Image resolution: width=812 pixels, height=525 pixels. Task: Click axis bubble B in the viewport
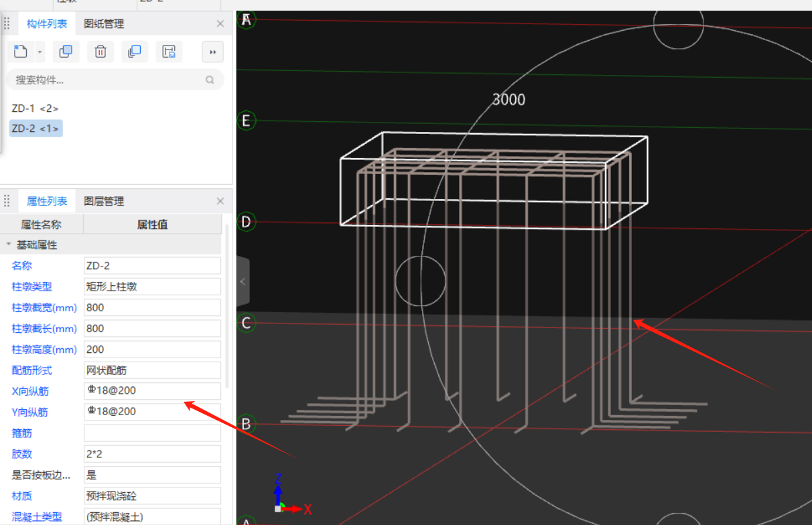[247, 424]
